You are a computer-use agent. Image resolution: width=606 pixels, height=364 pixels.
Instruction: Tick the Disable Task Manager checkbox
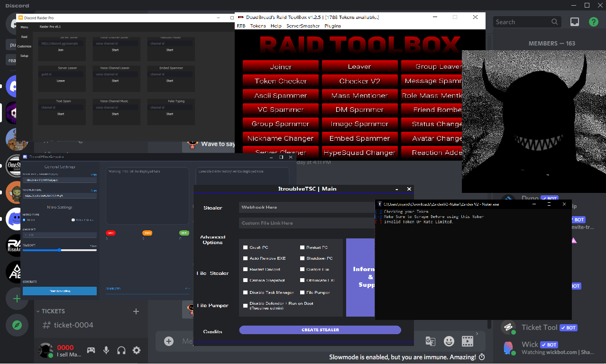[245, 292]
